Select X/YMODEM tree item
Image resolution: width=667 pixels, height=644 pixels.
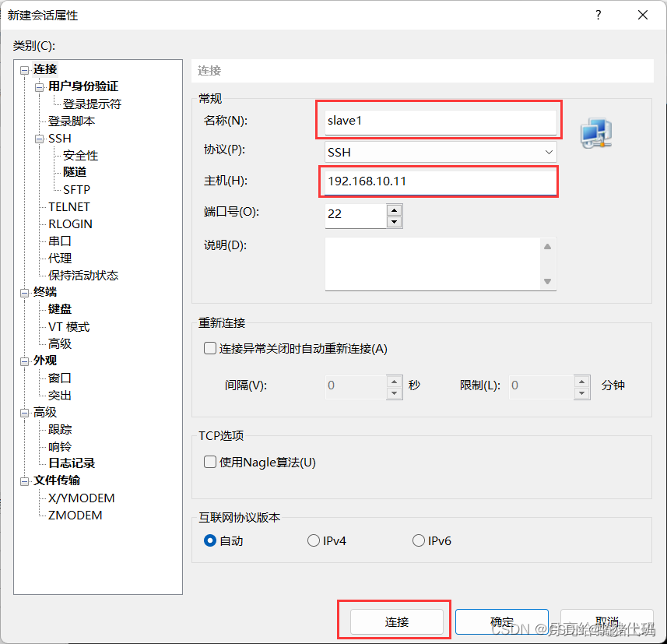pos(81,498)
